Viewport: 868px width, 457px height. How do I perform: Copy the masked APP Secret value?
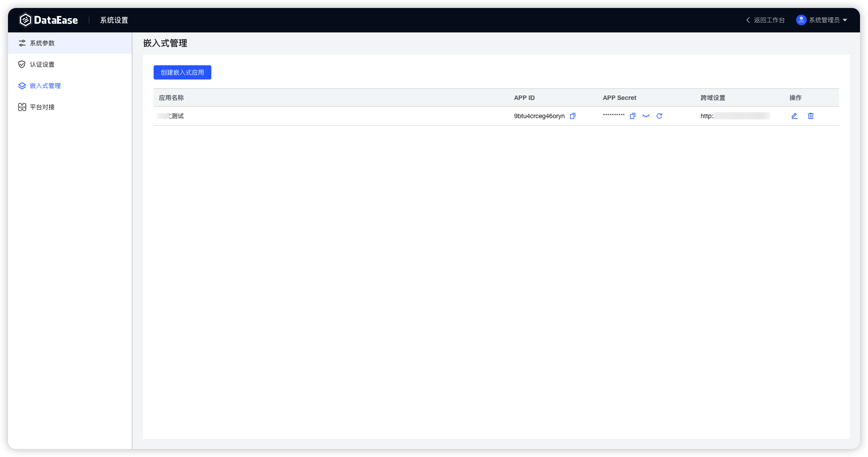pos(633,116)
